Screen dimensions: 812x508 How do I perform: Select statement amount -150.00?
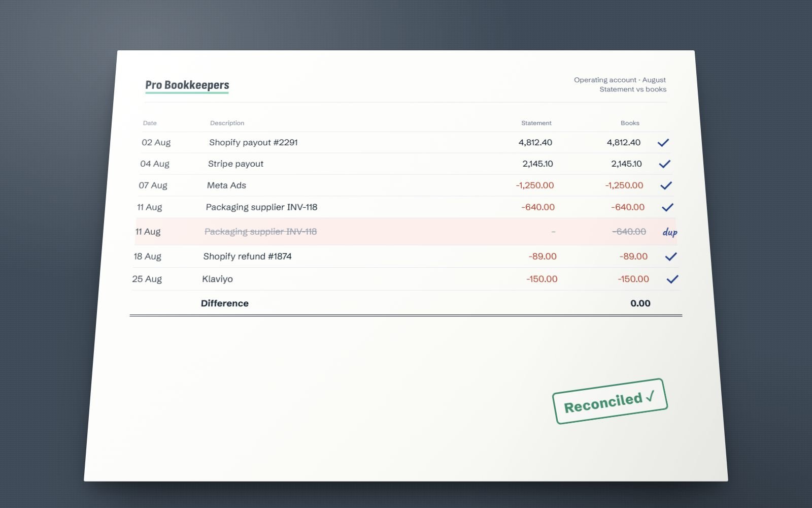(x=542, y=279)
